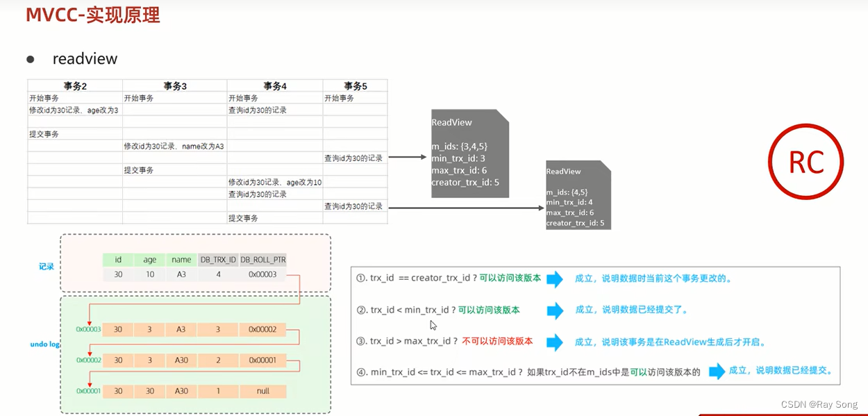The width and height of the screenshot is (868, 416).
Task: Click rule "②. trx_id < min_trx_id ?"
Action: (406, 310)
